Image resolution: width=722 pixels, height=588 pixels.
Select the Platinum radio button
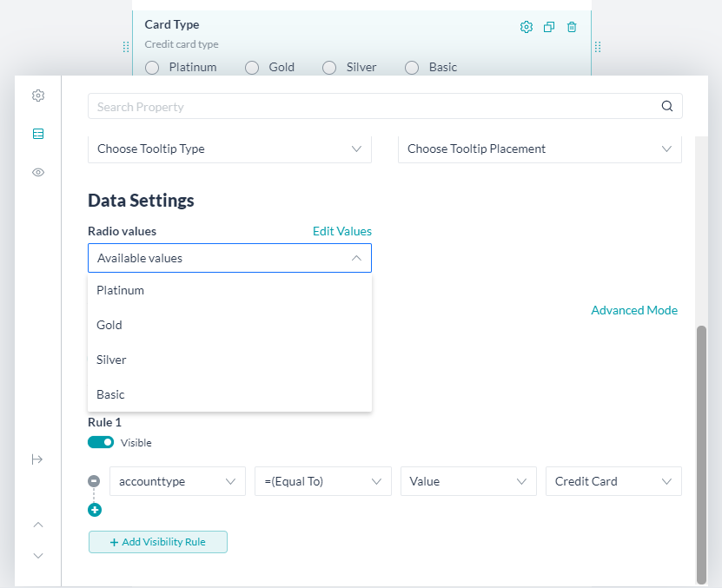(152, 68)
